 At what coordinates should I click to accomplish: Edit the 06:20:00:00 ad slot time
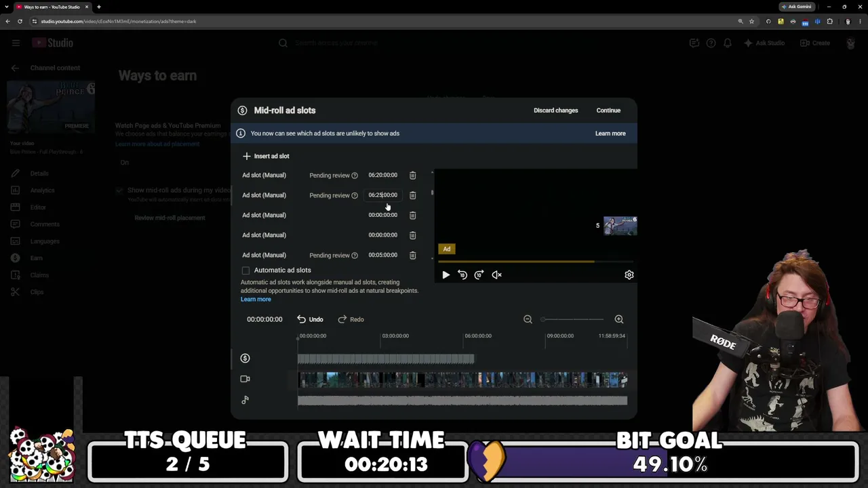382,175
